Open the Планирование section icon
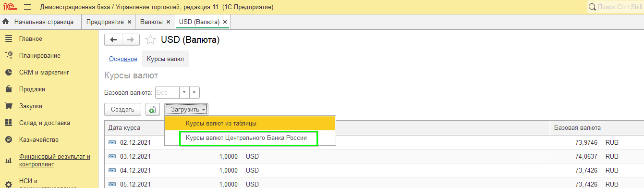The height and width of the screenshot is (188, 644). (x=8, y=56)
